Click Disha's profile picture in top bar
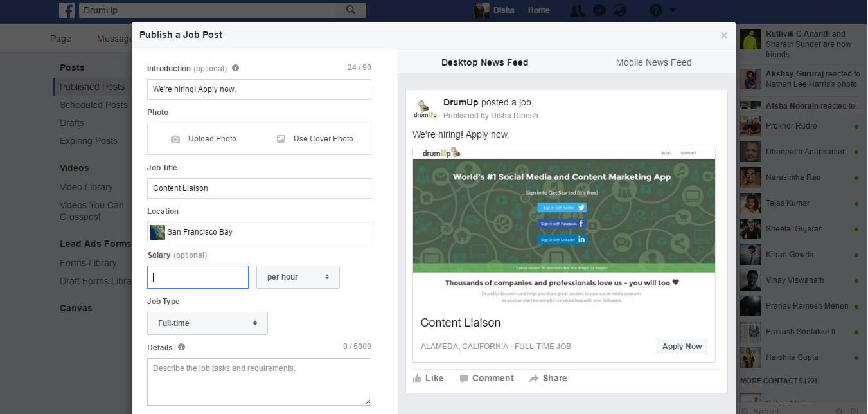 pyautogui.click(x=482, y=10)
